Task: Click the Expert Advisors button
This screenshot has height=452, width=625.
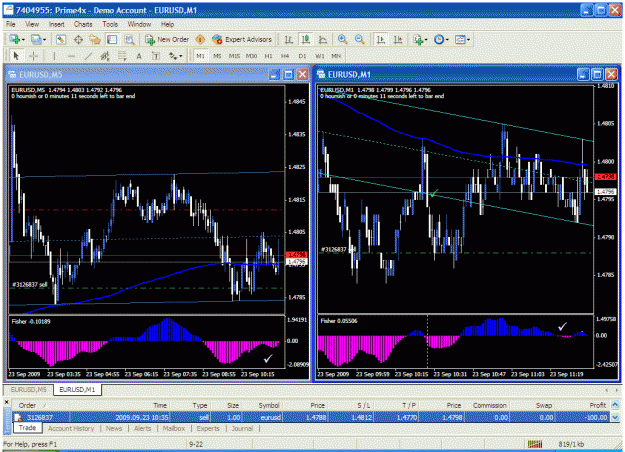Action: pos(242,39)
